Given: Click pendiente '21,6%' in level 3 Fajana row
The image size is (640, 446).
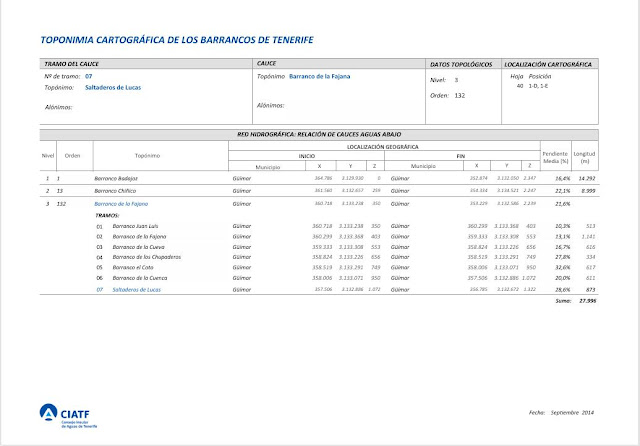Looking at the screenshot, I should tap(562, 204).
